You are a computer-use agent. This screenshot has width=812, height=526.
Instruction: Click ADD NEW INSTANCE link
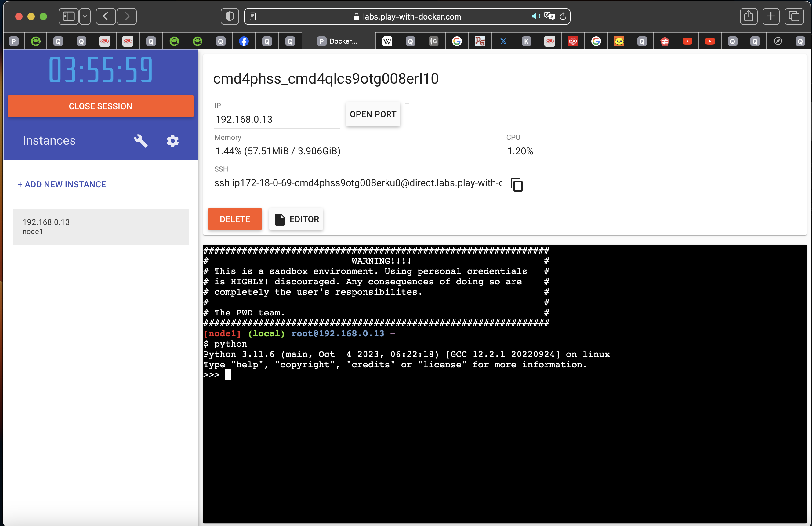(61, 184)
